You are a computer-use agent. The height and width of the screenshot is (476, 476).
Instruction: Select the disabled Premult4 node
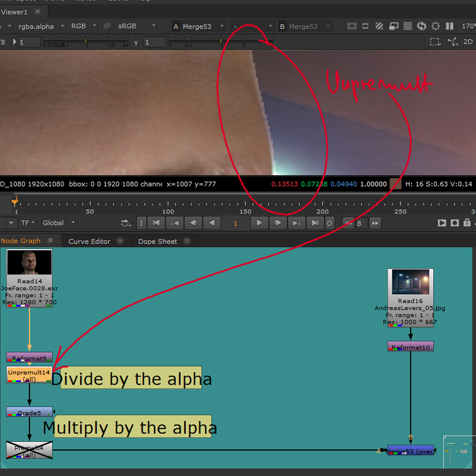(x=29, y=450)
